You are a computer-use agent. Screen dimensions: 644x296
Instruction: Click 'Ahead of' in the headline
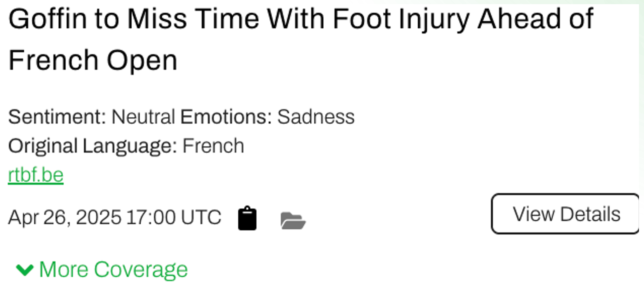[x=535, y=20]
